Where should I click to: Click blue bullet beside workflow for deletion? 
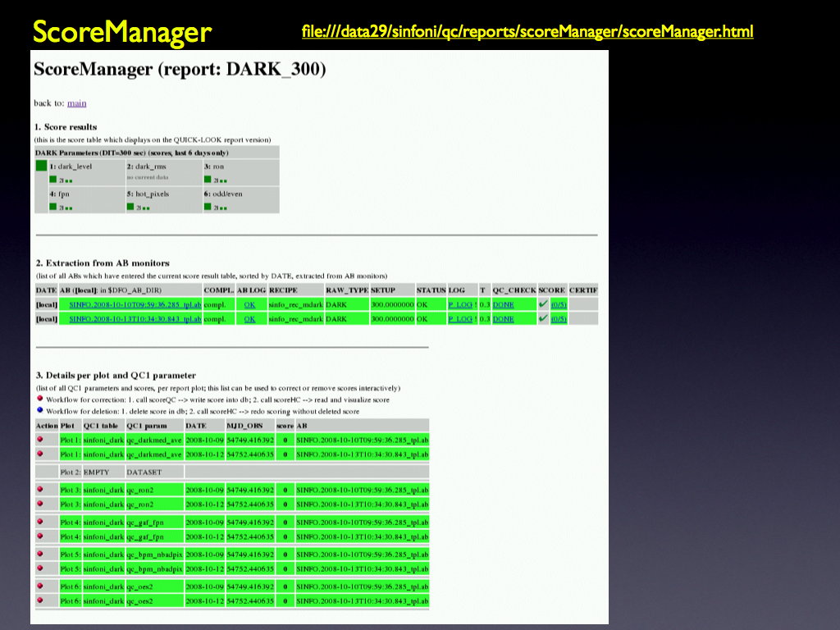pos(39,410)
